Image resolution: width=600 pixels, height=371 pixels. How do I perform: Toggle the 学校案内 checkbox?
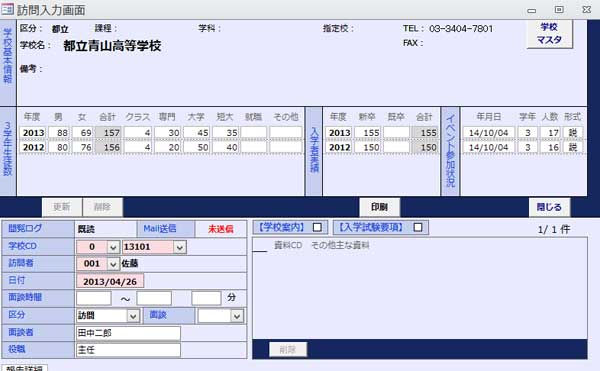pos(317,227)
